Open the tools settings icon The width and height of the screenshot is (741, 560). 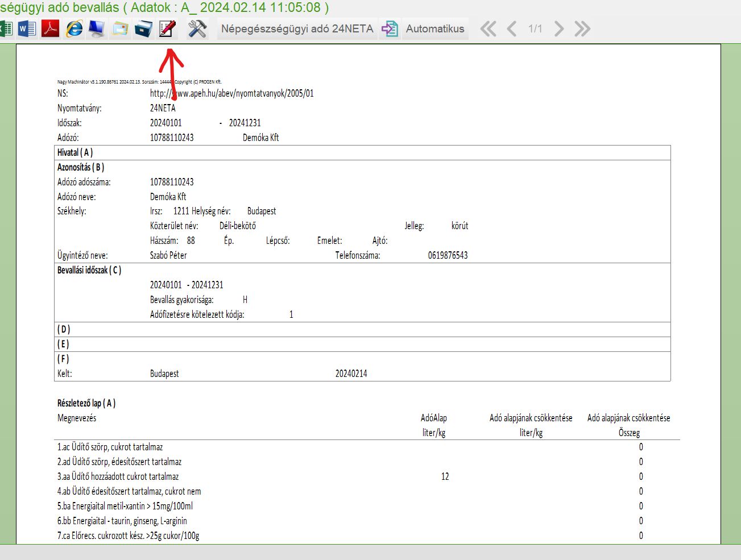[x=197, y=28]
